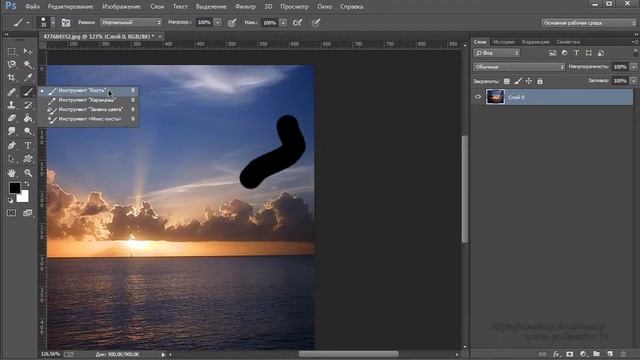Select the Dodge tool
Image resolution: width=640 pixels, height=360 pixels.
click(x=28, y=131)
